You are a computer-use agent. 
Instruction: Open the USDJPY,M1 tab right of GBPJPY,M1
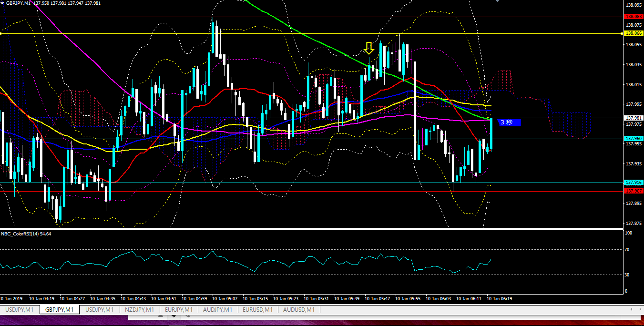pos(99,310)
